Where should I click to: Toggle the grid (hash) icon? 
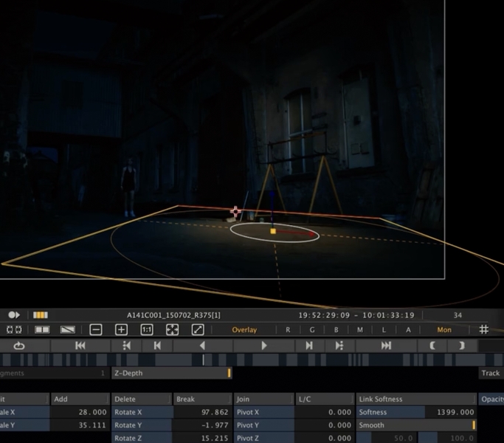tap(484, 330)
